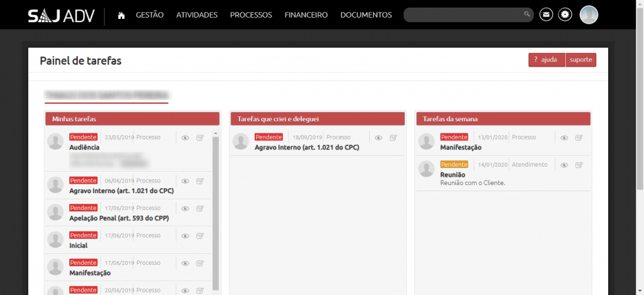Go to the Processos menu

[x=251, y=15]
